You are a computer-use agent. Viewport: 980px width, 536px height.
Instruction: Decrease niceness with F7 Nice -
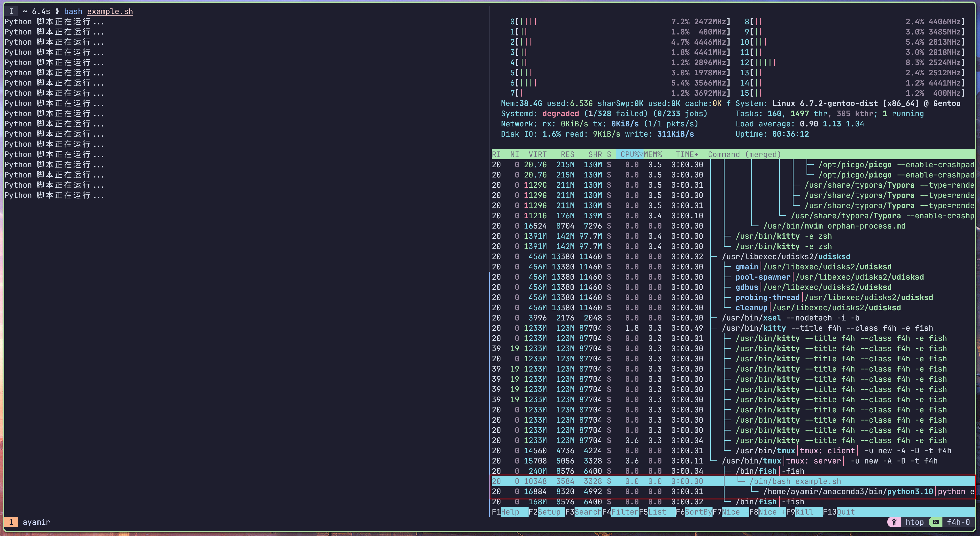(x=734, y=512)
